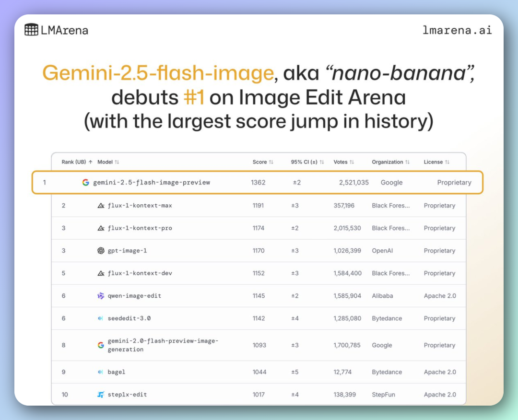The height and width of the screenshot is (420, 518).
Task: Click the score value 1017
Action: coord(259,395)
